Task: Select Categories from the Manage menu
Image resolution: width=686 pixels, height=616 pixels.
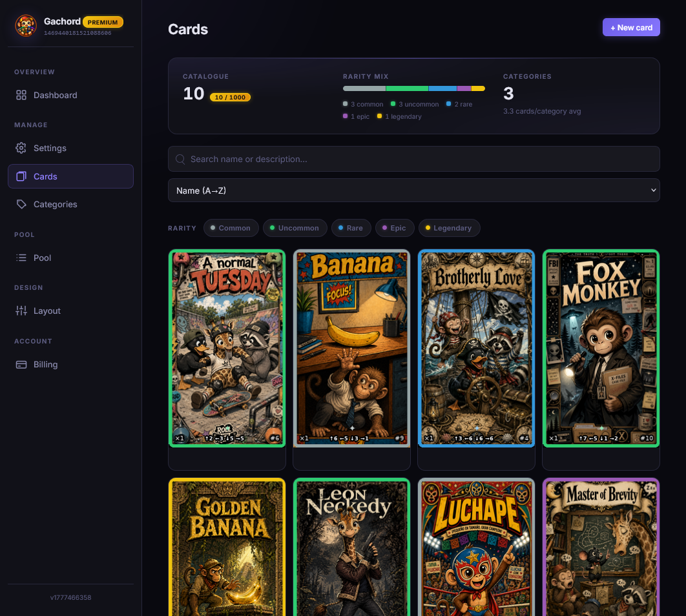Action: click(54, 204)
